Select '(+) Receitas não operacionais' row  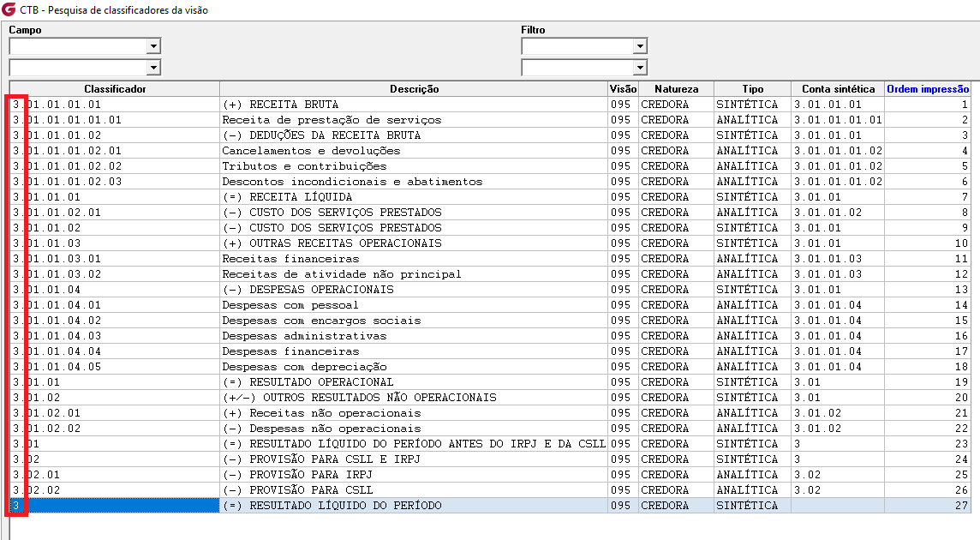pos(490,413)
